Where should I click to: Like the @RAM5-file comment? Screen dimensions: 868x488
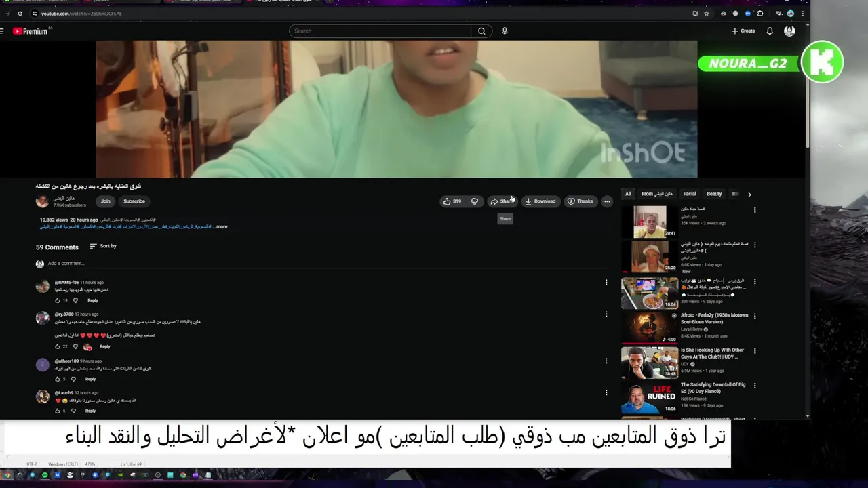(x=58, y=300)
